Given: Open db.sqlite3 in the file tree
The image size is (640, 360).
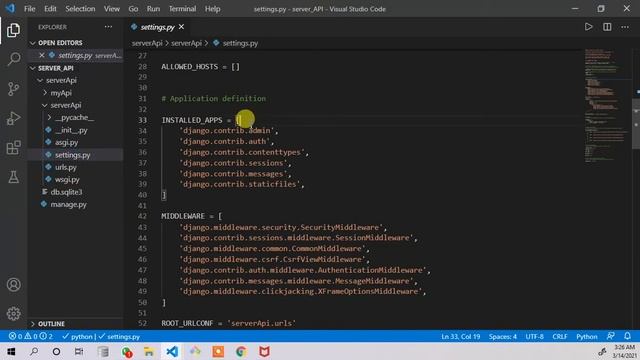Looking at the screenshot, I should pos(66,192).
